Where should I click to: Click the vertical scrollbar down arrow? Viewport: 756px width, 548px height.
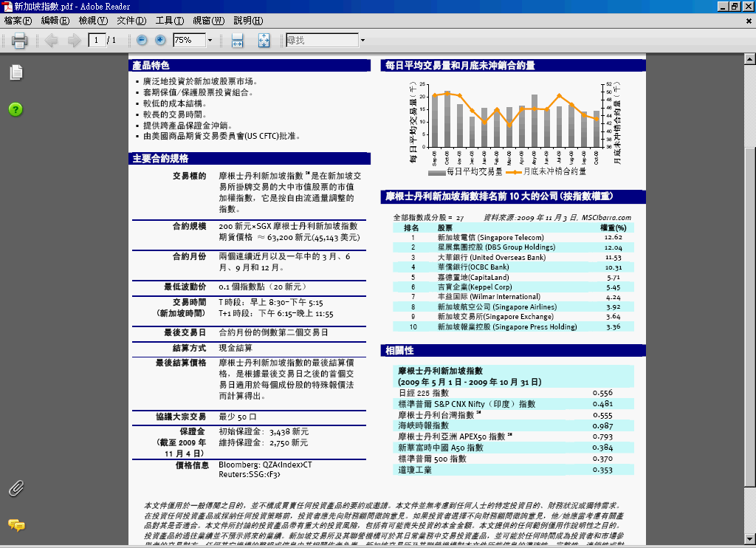pyautogui.click(x=750, y=539)
